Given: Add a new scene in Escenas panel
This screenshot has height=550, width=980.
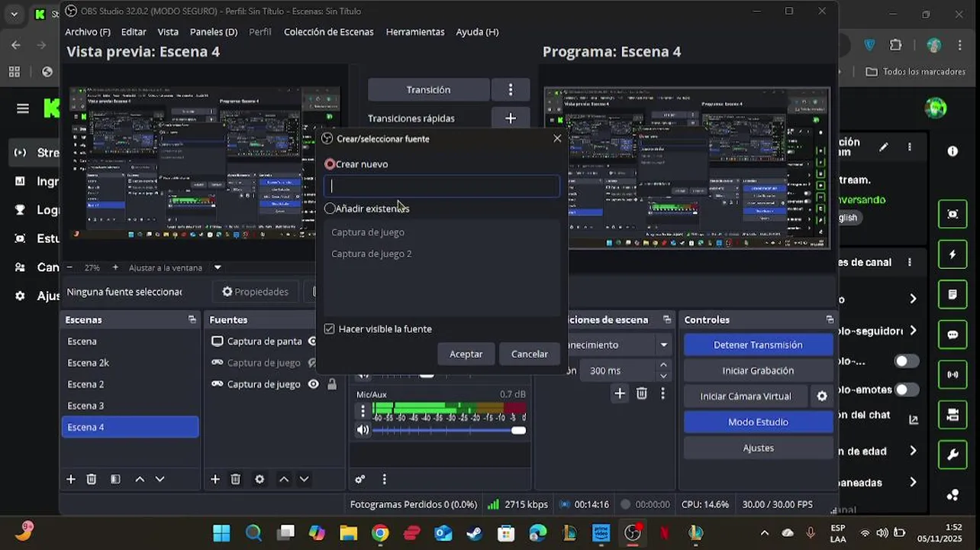Looking at the screenshot, I should click(71, 479).
